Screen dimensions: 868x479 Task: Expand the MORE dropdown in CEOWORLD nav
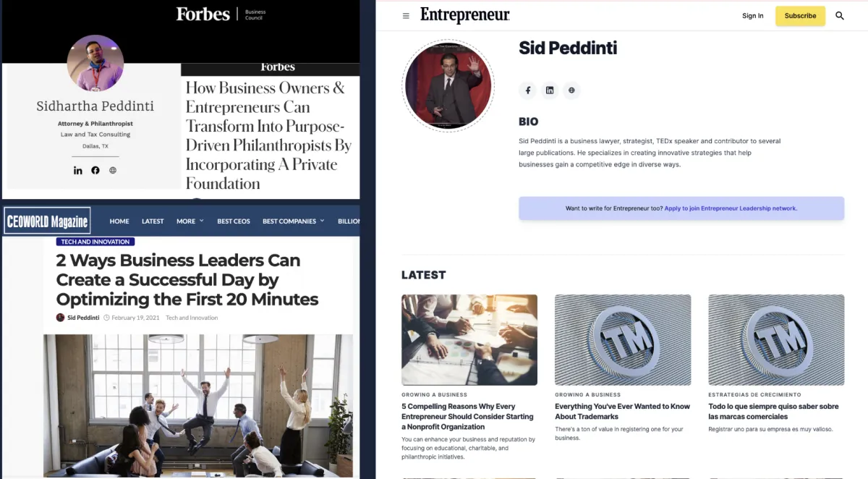(190, 221)
